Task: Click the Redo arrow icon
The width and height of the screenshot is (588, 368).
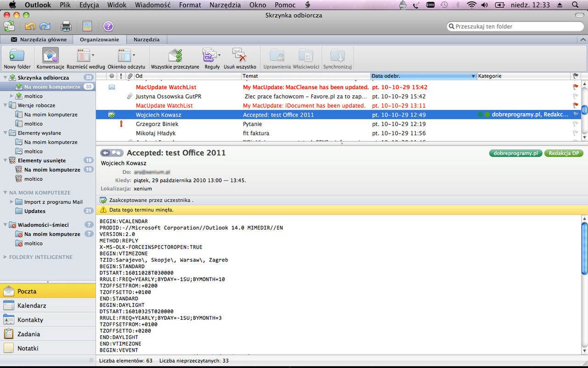Action: pyautogui.click(x=45, y=26)
